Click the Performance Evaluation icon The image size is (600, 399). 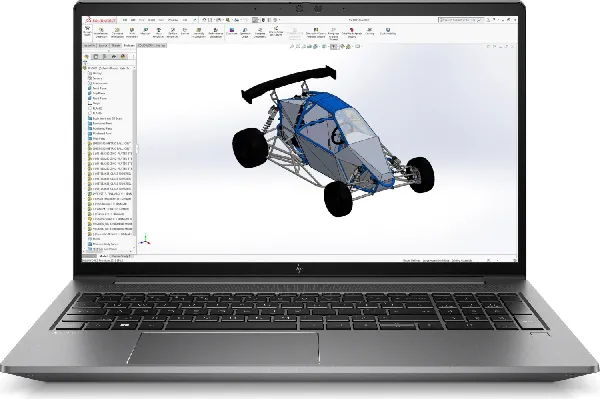(215, 31)
